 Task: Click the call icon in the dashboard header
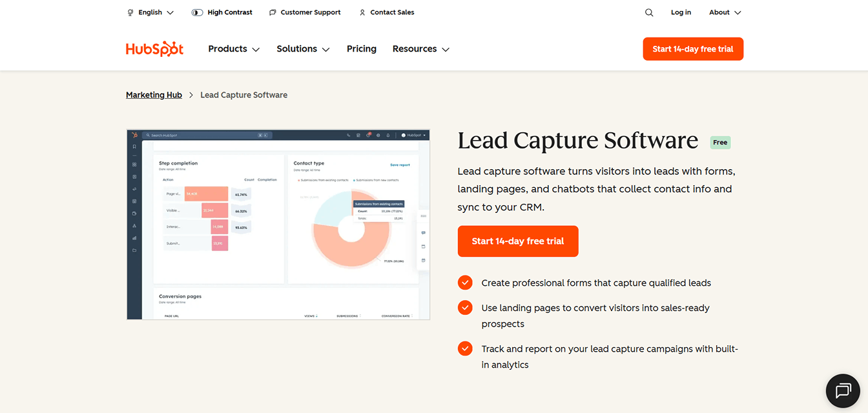coord(349,135)
